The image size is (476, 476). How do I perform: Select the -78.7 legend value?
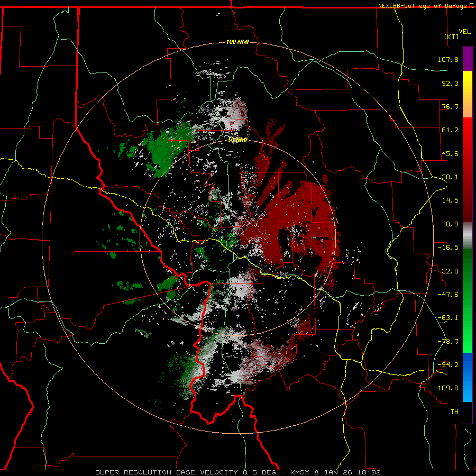(x=448, y=342)
